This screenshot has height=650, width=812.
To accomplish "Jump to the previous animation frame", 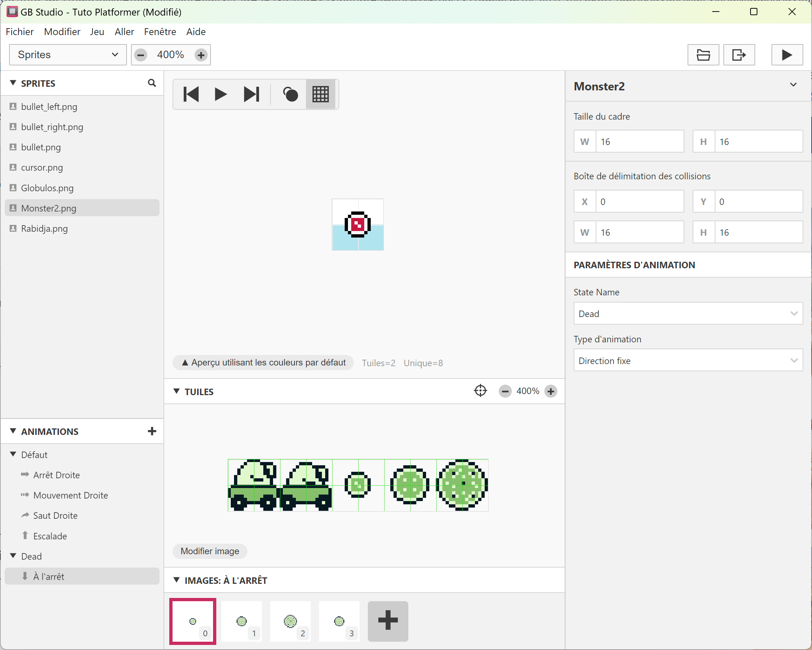I will [191, 94].
